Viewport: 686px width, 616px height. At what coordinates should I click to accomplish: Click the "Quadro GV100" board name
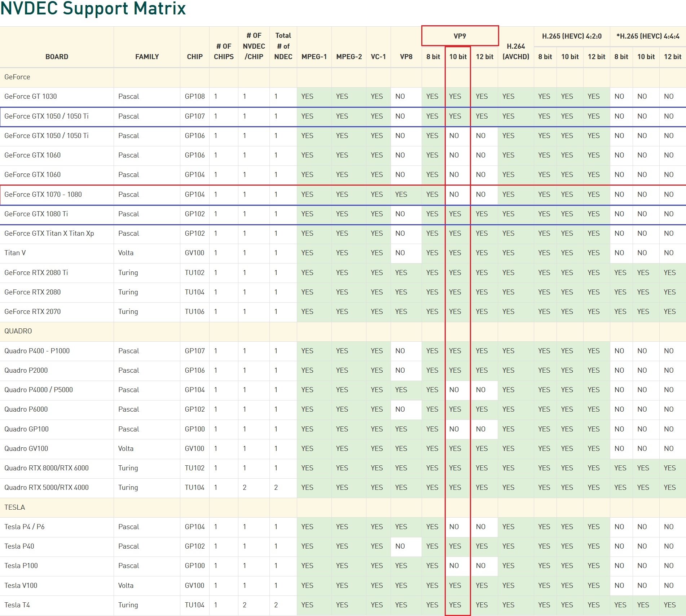tap(26, 448)
